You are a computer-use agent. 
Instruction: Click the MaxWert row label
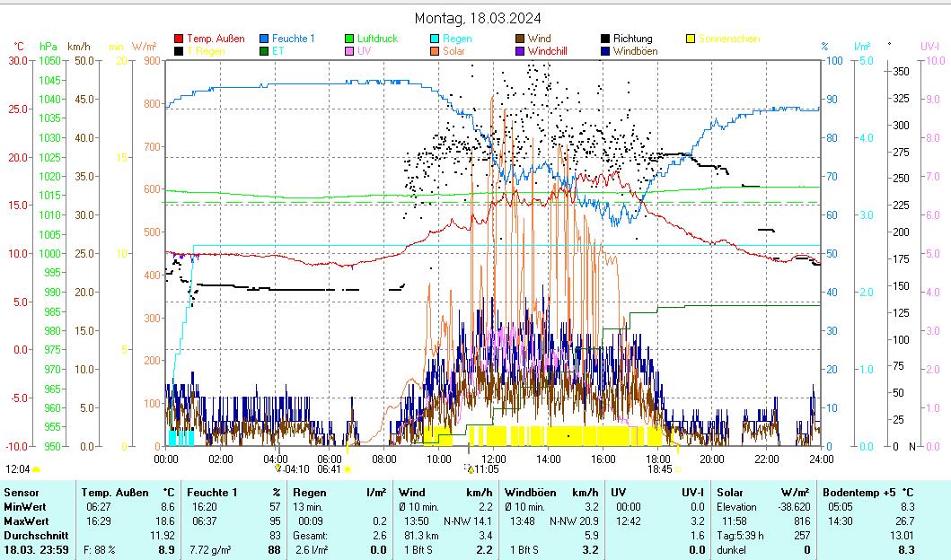click(27, 521)
